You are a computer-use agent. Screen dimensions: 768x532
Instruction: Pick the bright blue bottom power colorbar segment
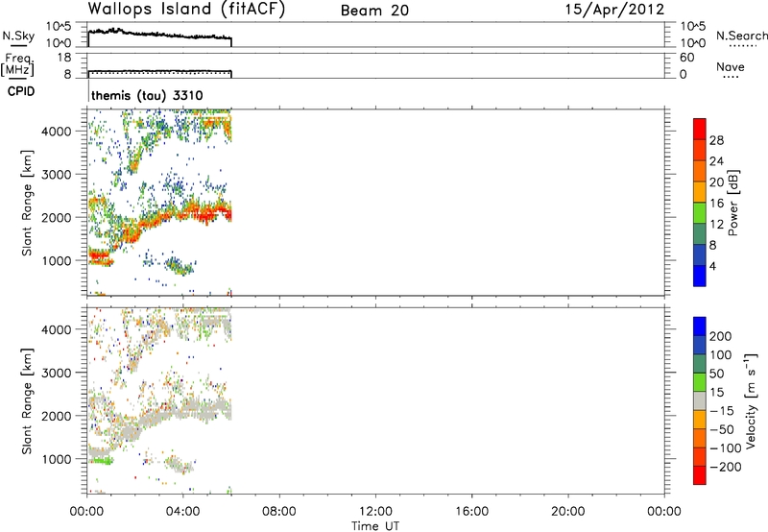[700, 276]
